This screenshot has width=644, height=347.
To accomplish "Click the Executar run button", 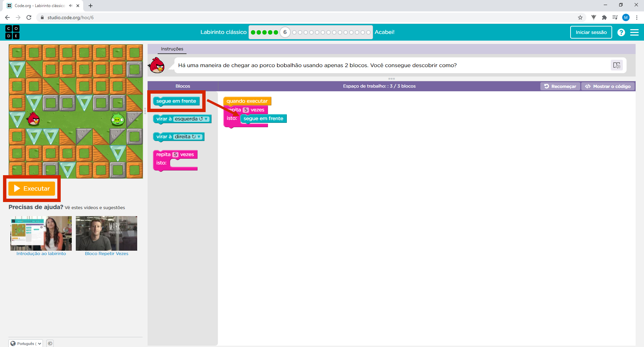I will pyautogui.click(x=32, y=189).
